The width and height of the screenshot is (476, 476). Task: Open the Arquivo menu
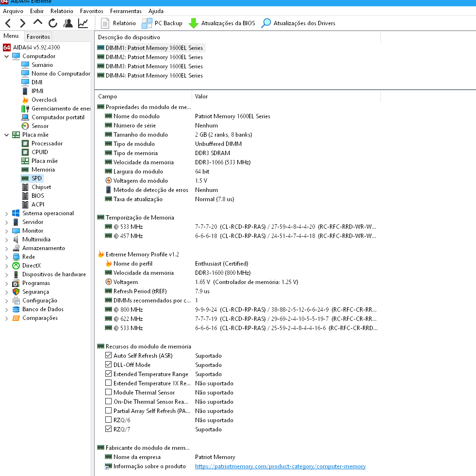[x=13, y=11]
